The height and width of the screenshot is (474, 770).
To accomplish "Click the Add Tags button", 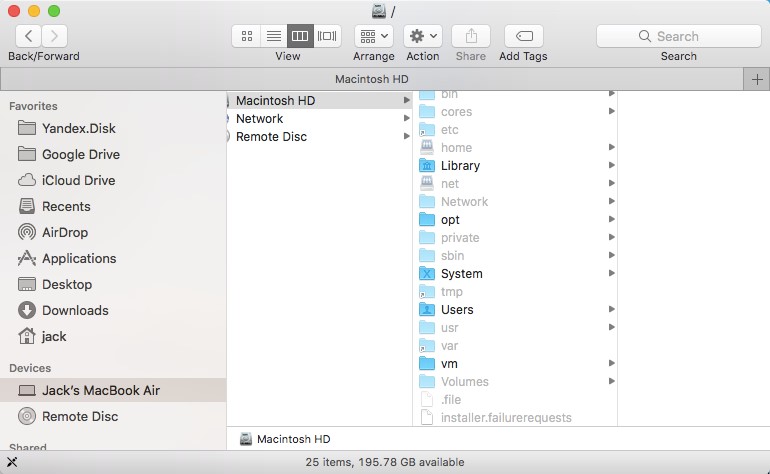I will click(x=523, y=36).
